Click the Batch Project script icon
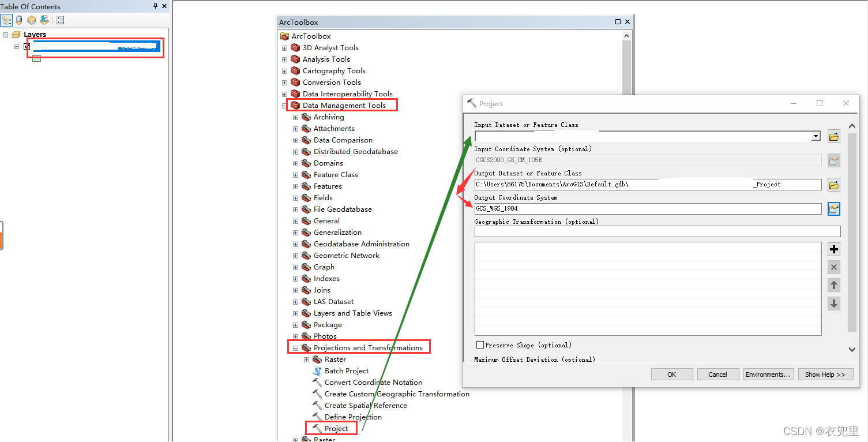This screenshot has height=442, width=868. click(317, 371)
